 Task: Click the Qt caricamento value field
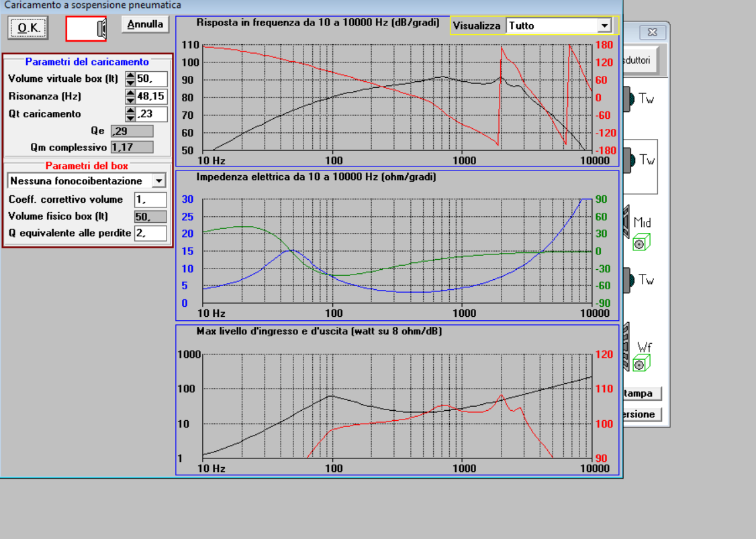(151, 114)
